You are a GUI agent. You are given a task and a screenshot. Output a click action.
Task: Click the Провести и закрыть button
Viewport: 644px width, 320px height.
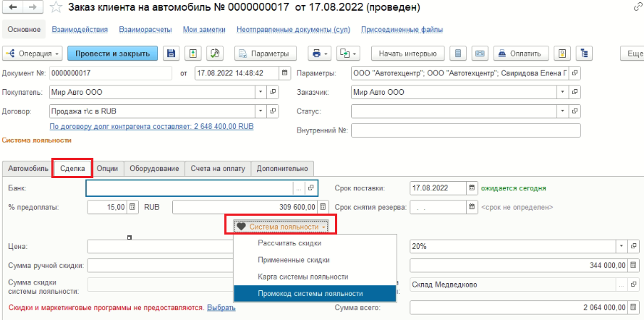113,54
